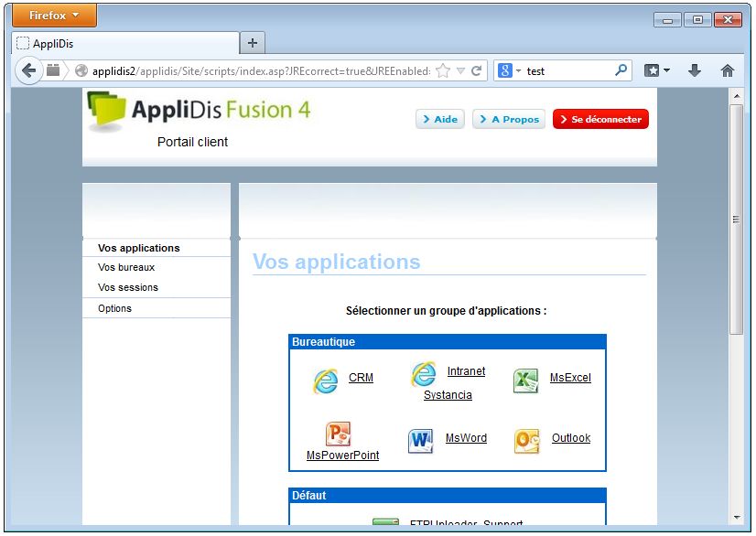Image resolution: width=756 pixels, height=536 pixels.
Task: Open the Outlook application icon
Action: 526,441
